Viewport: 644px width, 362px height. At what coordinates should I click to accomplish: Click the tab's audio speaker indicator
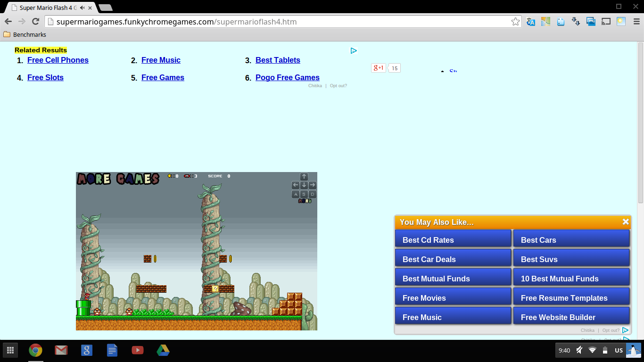(x=83, y=8)
